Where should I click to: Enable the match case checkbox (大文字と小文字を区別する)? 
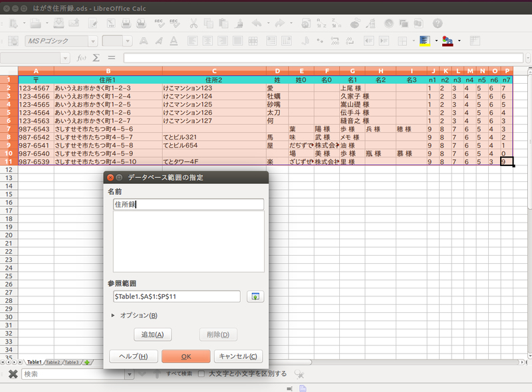coord(201,373)
